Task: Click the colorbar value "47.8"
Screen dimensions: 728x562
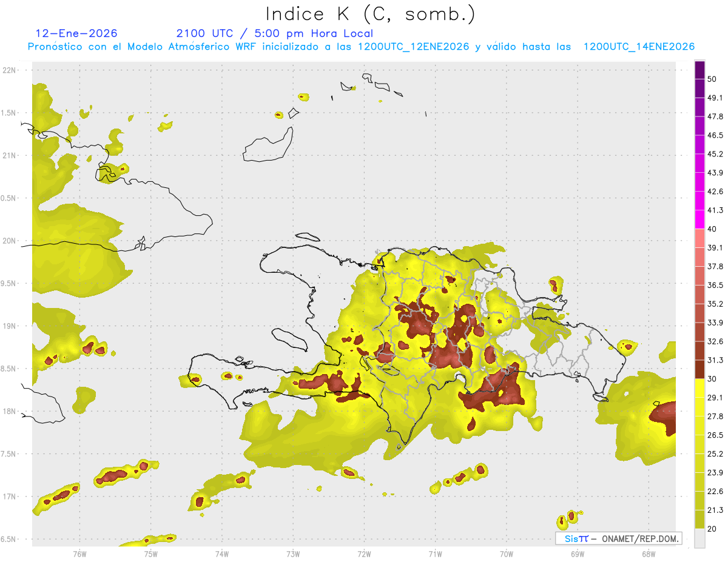Action: (x=716, y=116)
